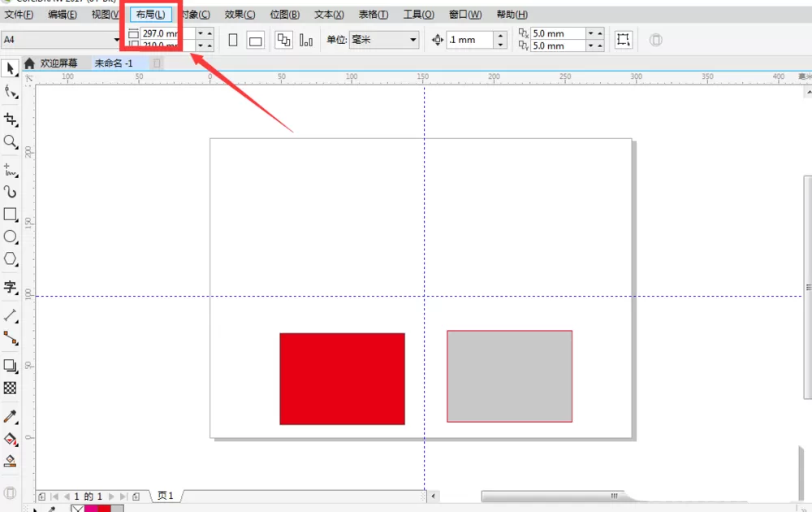Go to the last page

click(123, 497)
